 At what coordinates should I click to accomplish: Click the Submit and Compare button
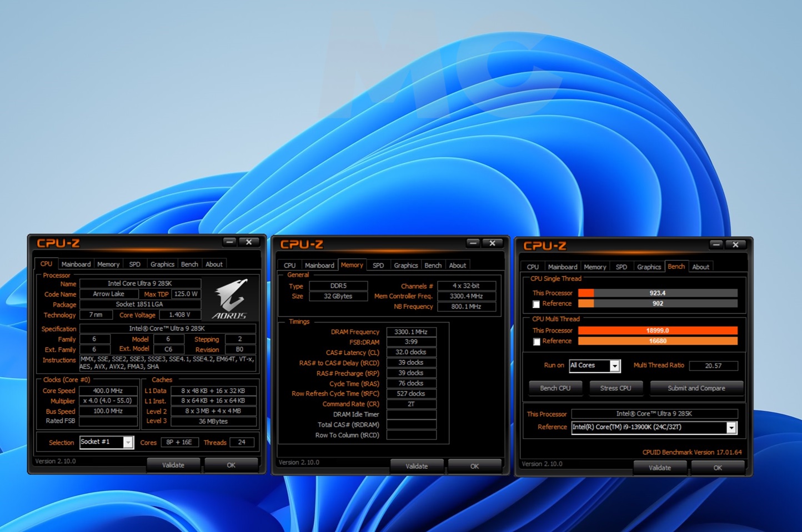[696, 388]
